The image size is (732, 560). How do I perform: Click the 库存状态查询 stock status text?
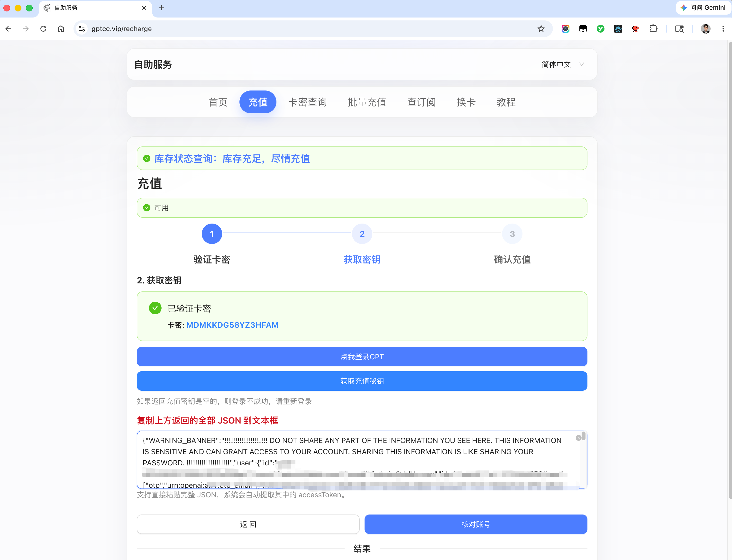click(x=232, y=159)
